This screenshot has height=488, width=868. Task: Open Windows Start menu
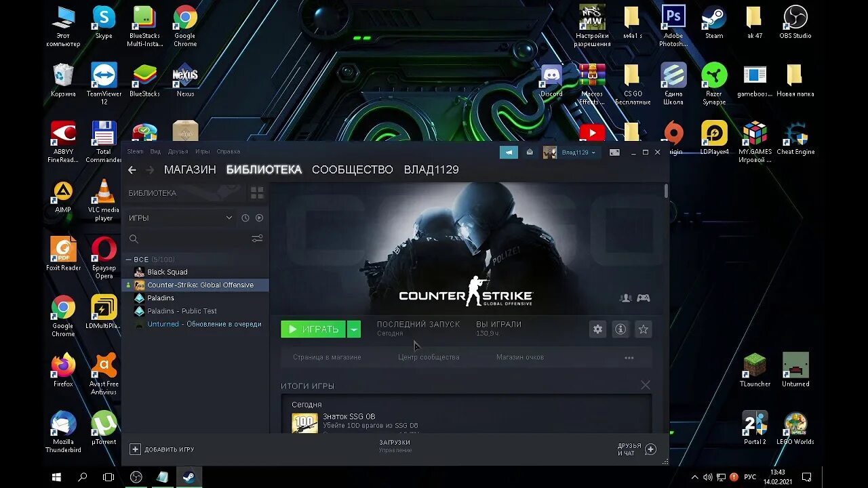coord(56,477)
